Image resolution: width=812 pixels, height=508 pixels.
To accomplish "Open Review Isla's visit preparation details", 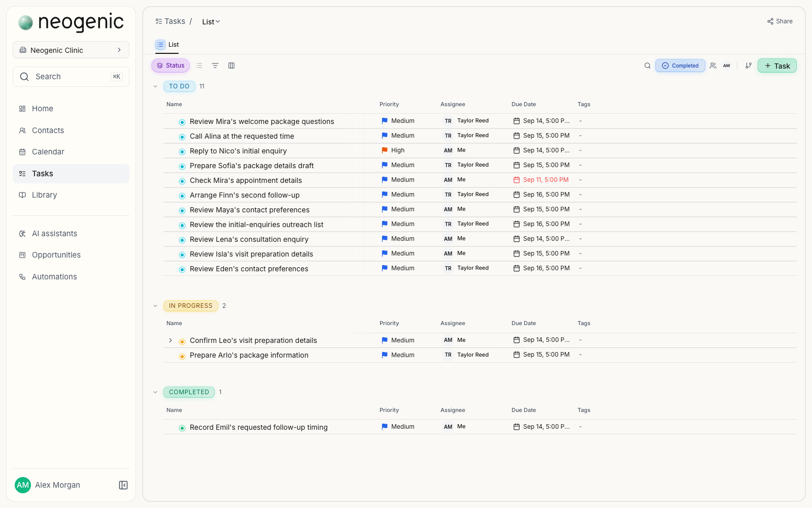I will click(251, 254).
